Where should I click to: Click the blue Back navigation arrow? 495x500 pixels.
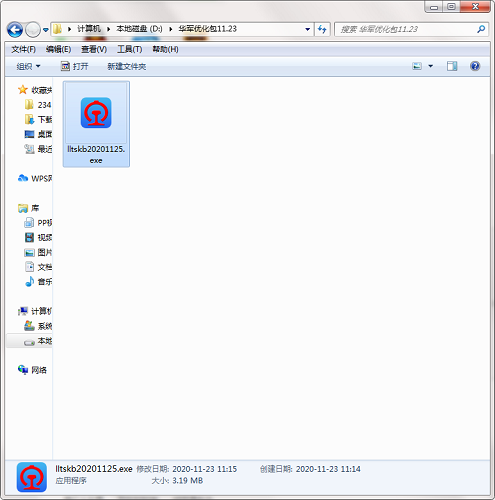pos(15,30)
